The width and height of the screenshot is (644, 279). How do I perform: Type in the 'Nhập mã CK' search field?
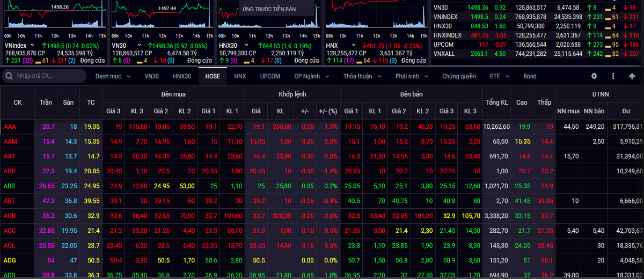tap(48, 76)
